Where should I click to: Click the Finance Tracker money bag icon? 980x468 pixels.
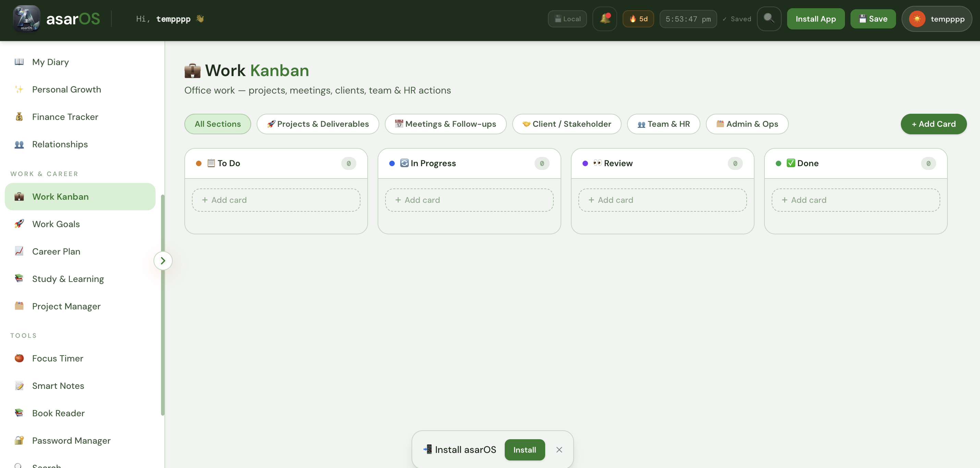19,117
